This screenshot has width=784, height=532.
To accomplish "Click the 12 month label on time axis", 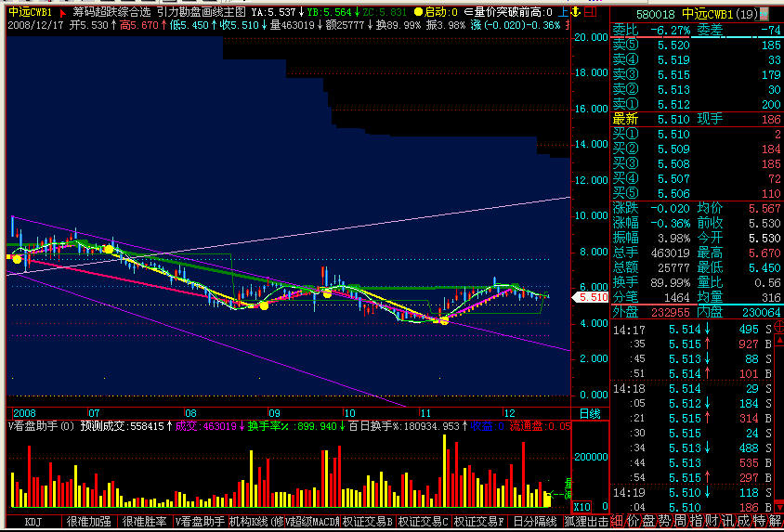I will pos(509,413).
